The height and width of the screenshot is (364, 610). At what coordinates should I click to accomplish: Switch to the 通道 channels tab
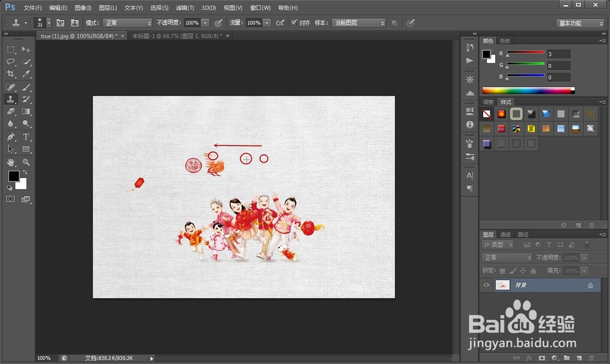[505, 235]
